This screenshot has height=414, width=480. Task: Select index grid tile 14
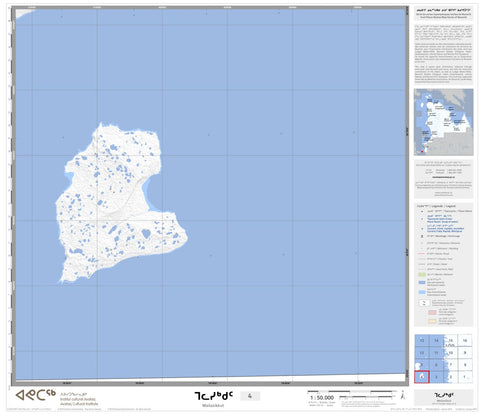(x=436, y=341)
